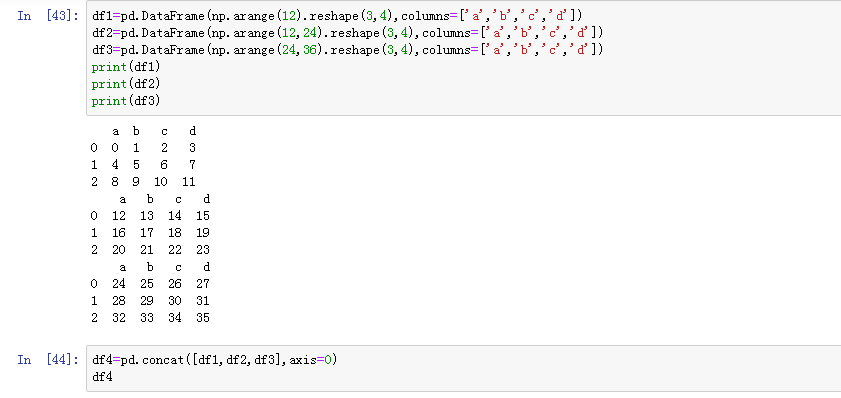The image size is (841, 398).
Task: Click the df4 line in cell 44
Action: tap(102, 377)
